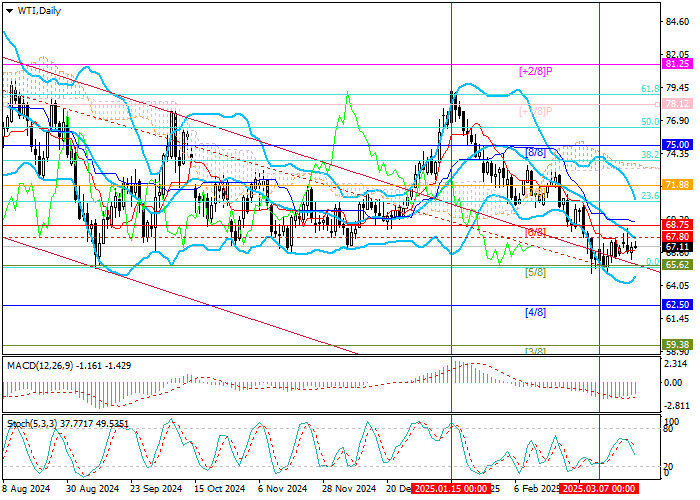Select the 2025.03.07 00:00 date marker

600,489
